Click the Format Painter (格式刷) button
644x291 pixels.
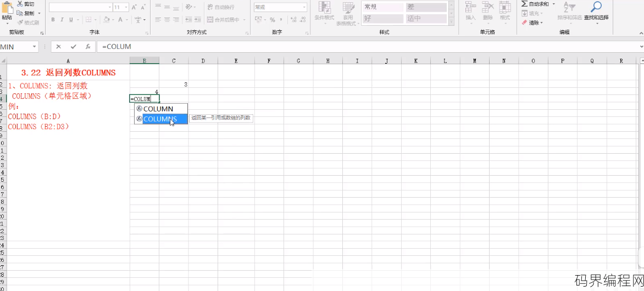pos(28,22)
